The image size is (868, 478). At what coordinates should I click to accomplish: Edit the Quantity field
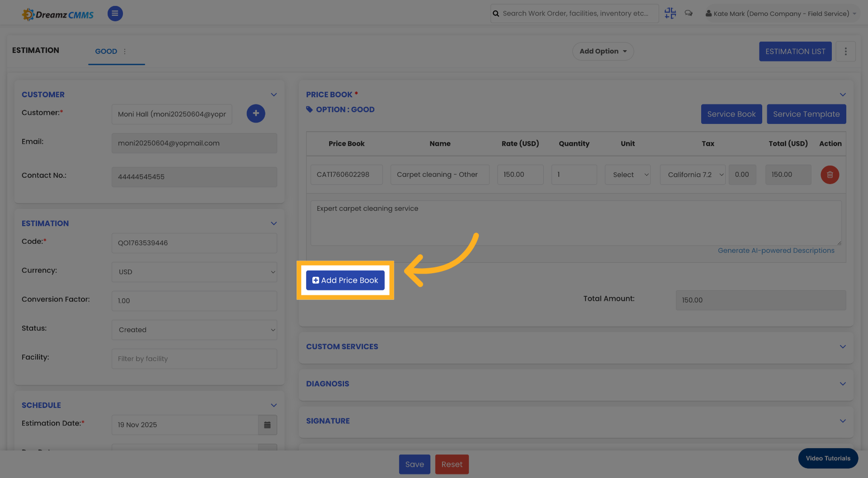pos(574,175)
